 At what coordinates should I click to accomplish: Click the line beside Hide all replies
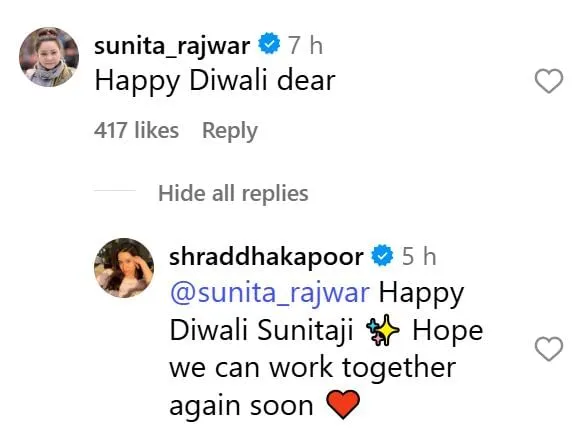point(115,190)
